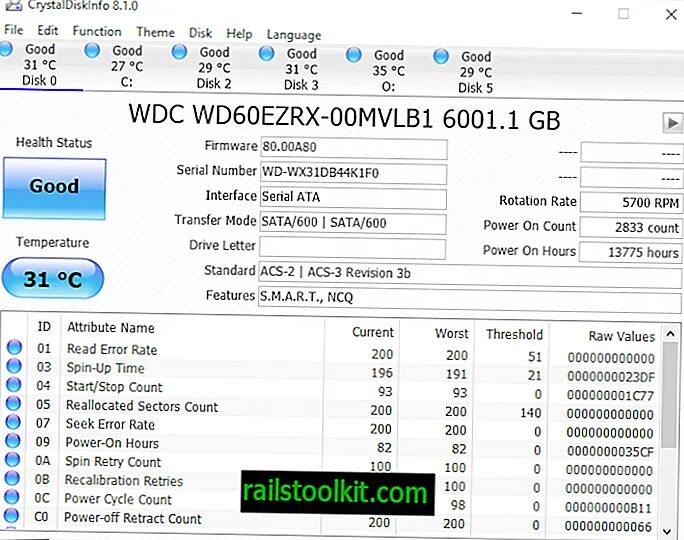The height and width of the screenshot is (540, 684).
Task: Select raw value 0000000035CF
Action: 610,452
